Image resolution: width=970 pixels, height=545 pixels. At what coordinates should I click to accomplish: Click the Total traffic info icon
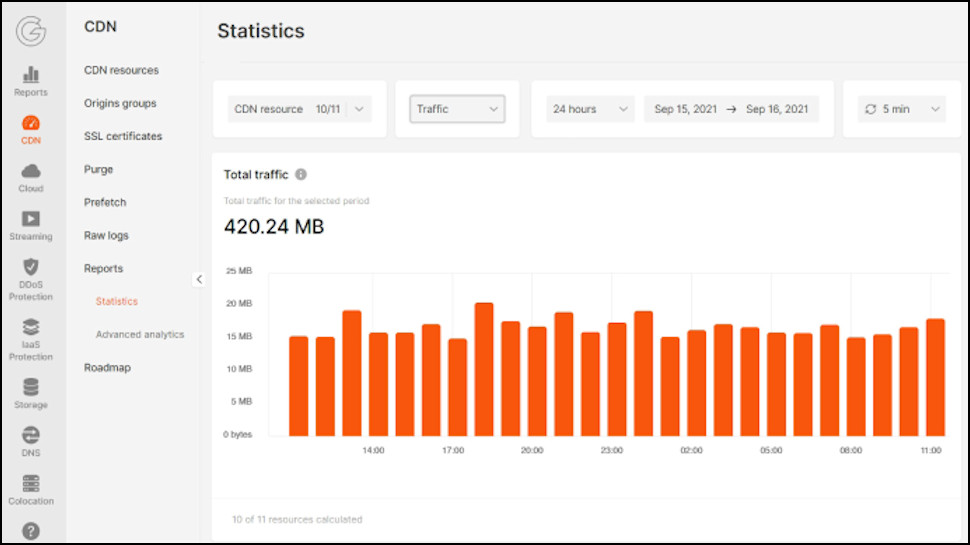pos(301,174)
